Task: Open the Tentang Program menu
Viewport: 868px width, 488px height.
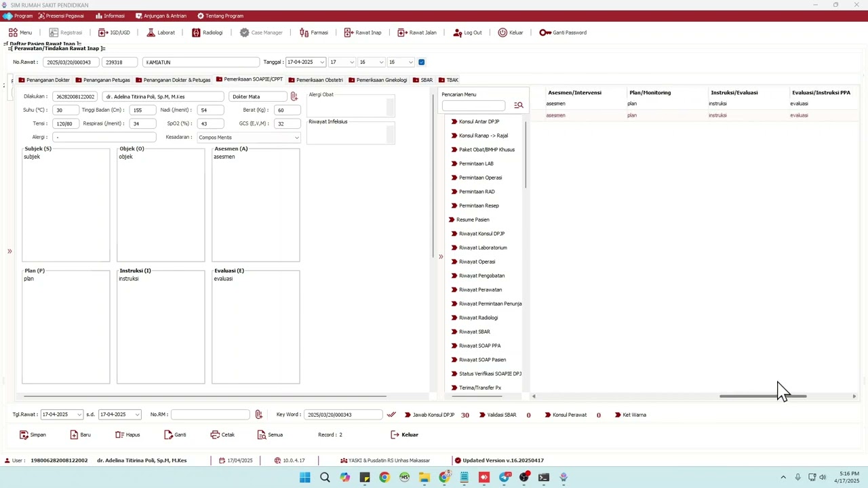Action: pos(220,16)
